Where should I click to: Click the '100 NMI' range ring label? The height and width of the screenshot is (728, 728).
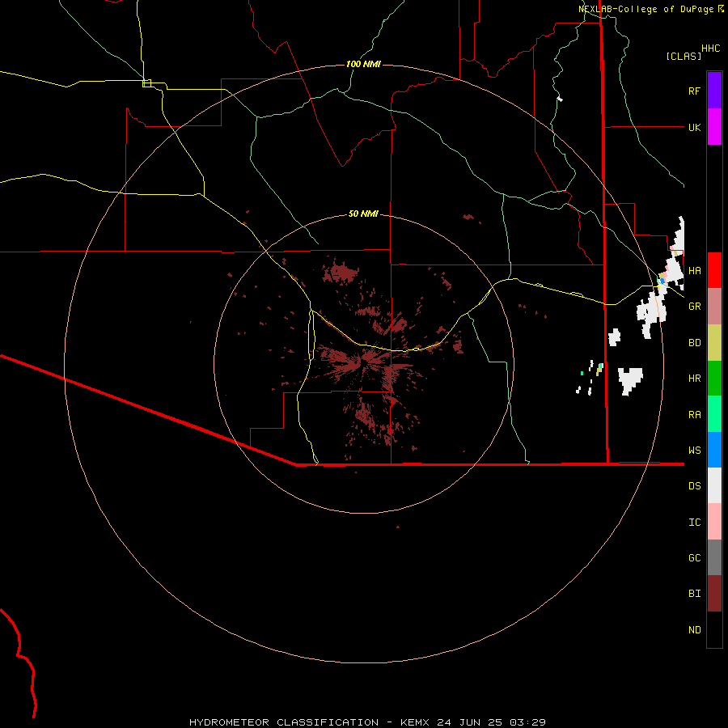363,64
